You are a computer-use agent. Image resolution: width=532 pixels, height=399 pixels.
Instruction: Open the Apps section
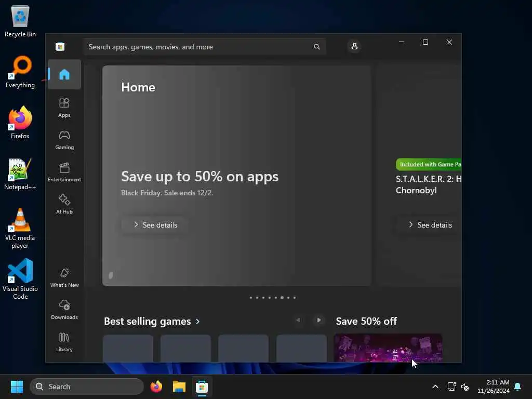coord(64,108)
